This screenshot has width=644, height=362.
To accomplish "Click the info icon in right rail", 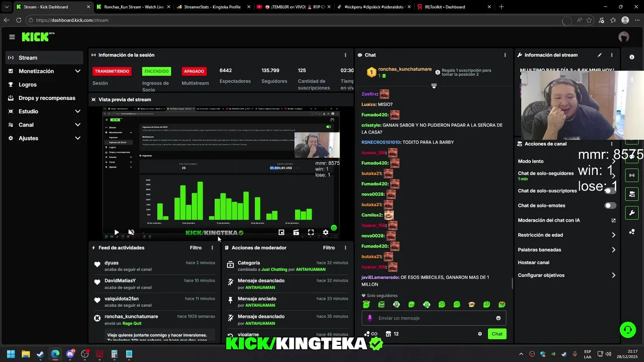I will click(x=632, y=57).
